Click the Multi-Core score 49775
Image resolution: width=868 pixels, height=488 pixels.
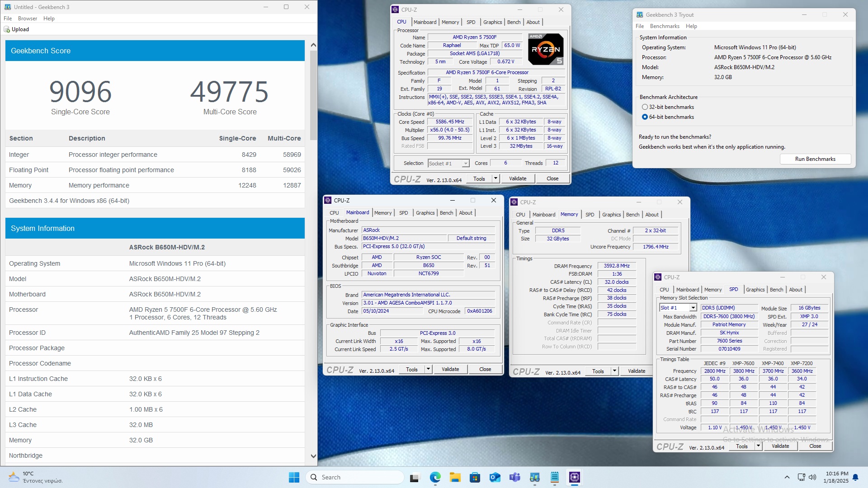(x=230, y=92)
